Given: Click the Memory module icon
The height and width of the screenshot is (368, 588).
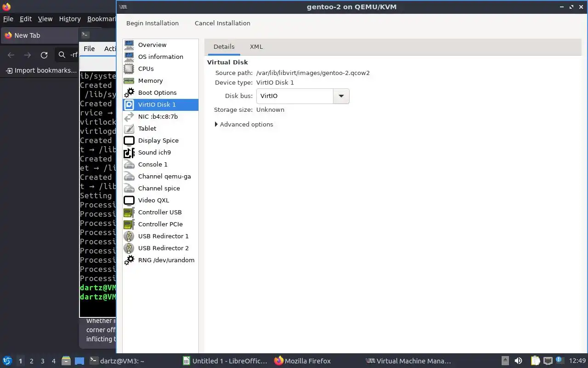Looking at the screenshot, I should [x=129, y=80].
